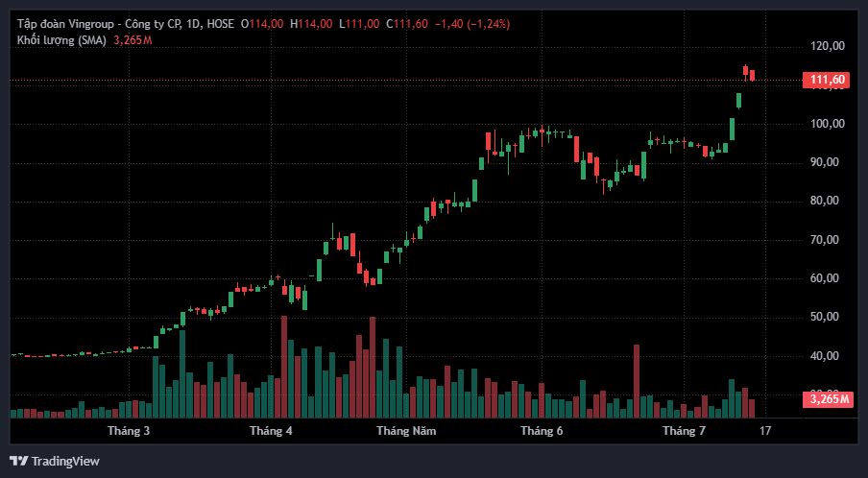This screenshot has width=868, height=478.
Task: Open the TradingView text link
Action: [65, 461]
